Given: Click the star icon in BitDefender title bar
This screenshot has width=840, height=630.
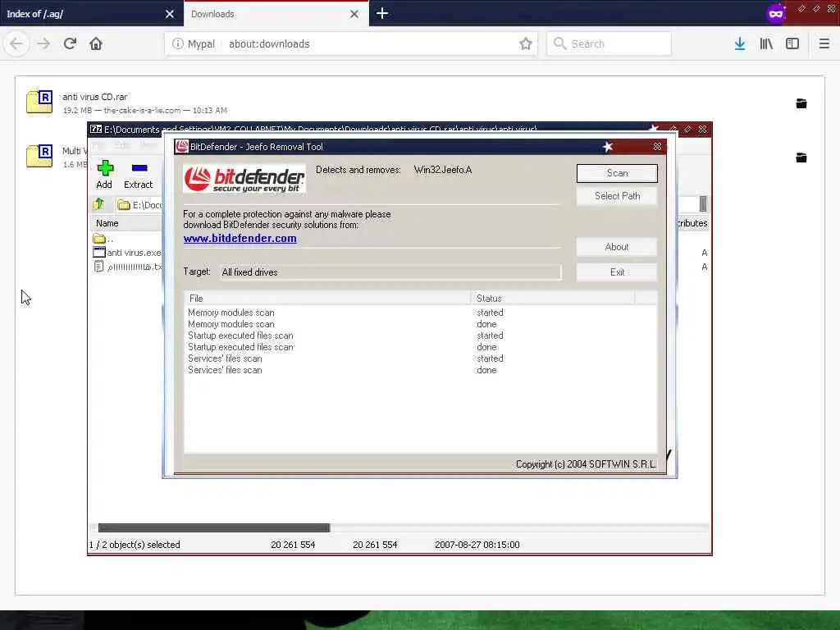Looking at the screenshot, I should (608, 147).
